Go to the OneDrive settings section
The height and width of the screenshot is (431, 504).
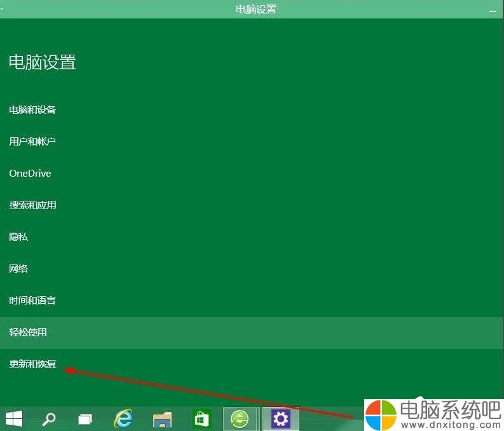pyautogui.click(x=30, y=174)
